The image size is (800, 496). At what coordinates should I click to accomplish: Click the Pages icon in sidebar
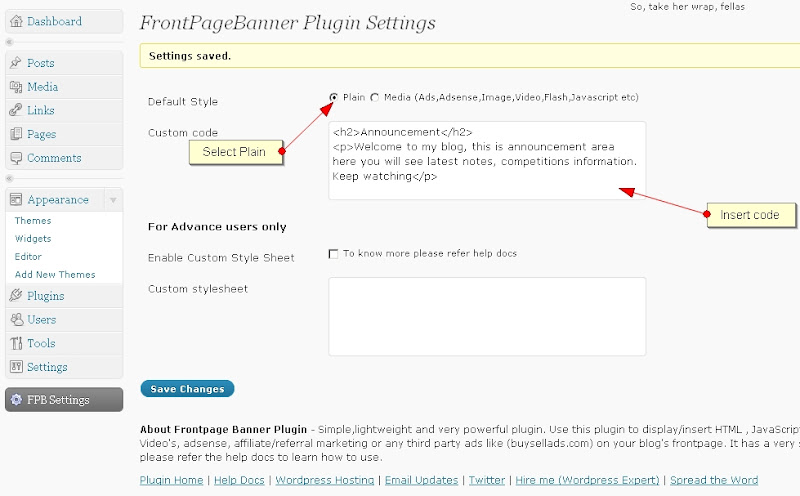16,134
